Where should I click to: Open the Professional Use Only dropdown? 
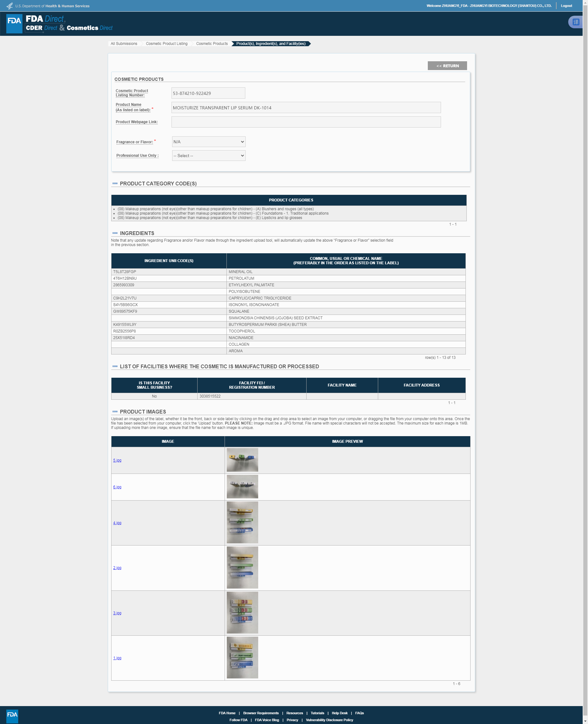209,156
